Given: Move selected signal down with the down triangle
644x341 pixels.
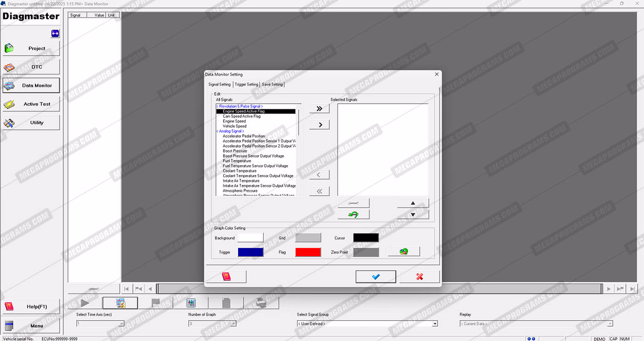Looking at the screenshot, I should (413, 215).
